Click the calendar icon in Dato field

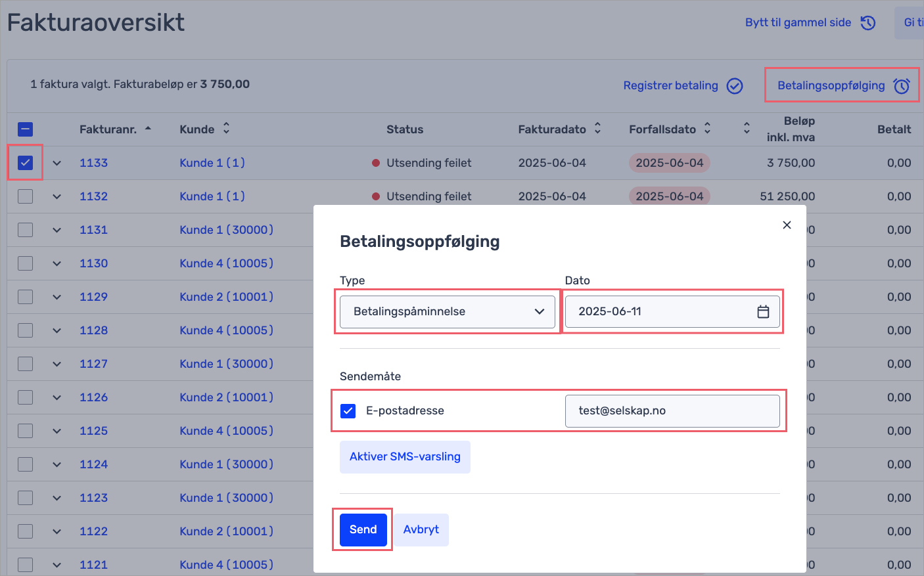(x=762, y=311)
